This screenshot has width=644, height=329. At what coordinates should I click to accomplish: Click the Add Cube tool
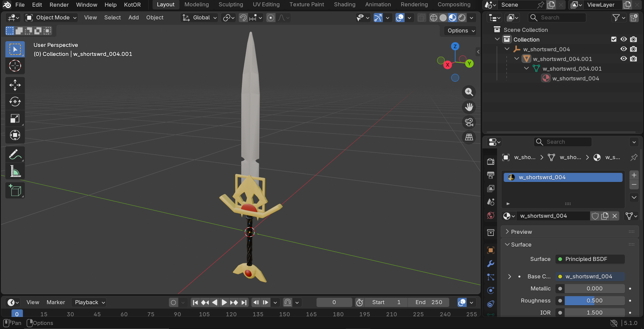(x=15, y=190)
